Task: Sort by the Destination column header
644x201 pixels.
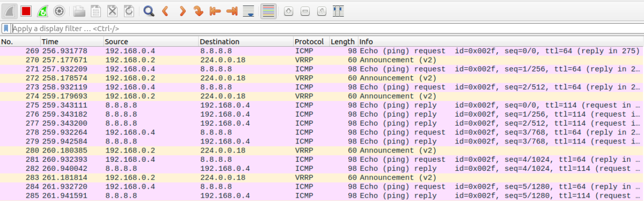Action: (246, 41)
